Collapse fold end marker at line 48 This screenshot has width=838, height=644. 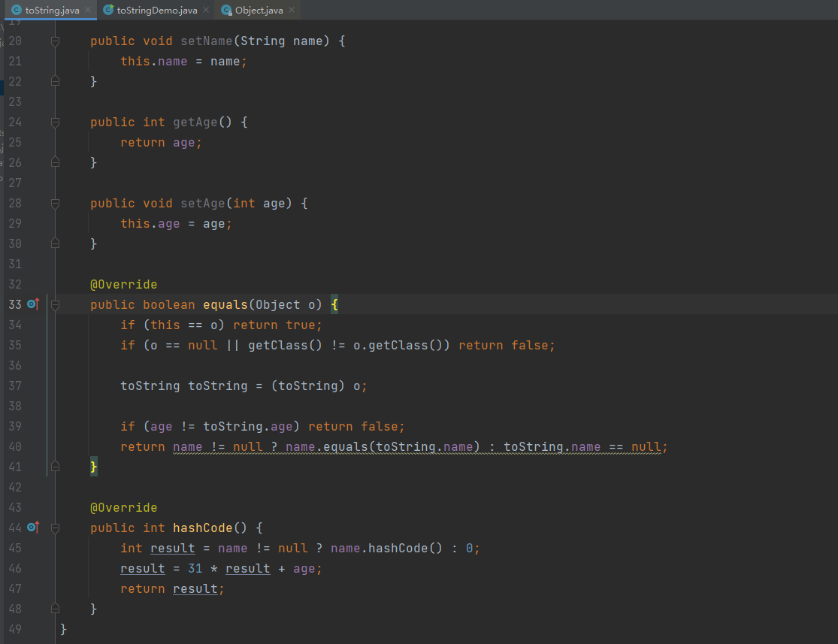[55, 608]
